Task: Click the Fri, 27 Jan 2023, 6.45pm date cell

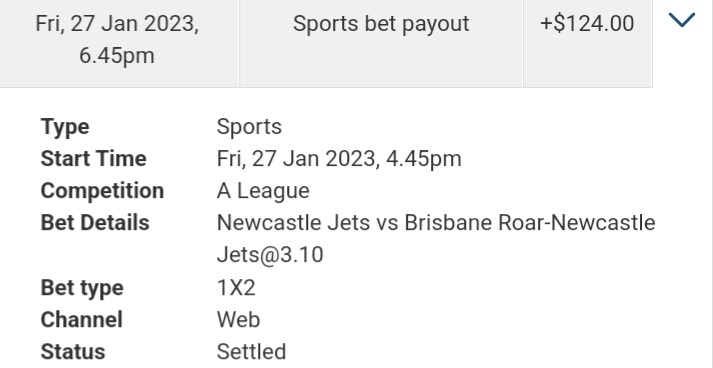Action: [117, 43]
